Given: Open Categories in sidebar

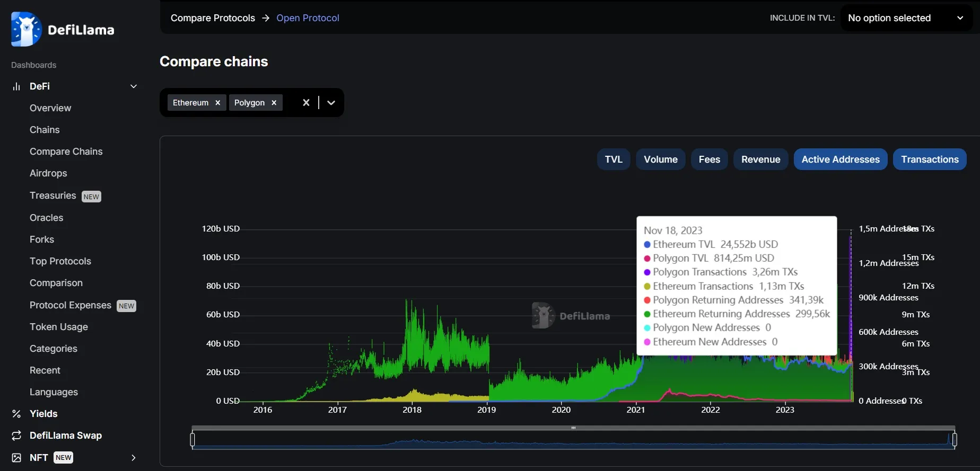Looking at the screenshot, I should coord(54,349).
